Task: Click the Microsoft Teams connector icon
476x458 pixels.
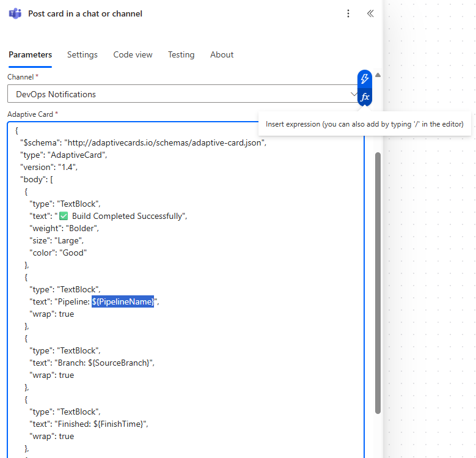Action: coord(15,13)
